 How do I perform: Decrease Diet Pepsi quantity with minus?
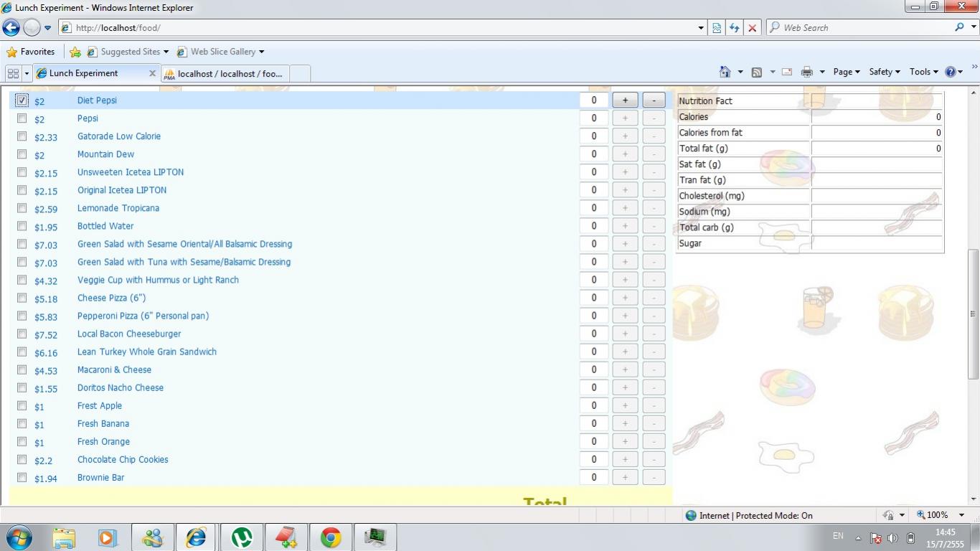(654, 100)
